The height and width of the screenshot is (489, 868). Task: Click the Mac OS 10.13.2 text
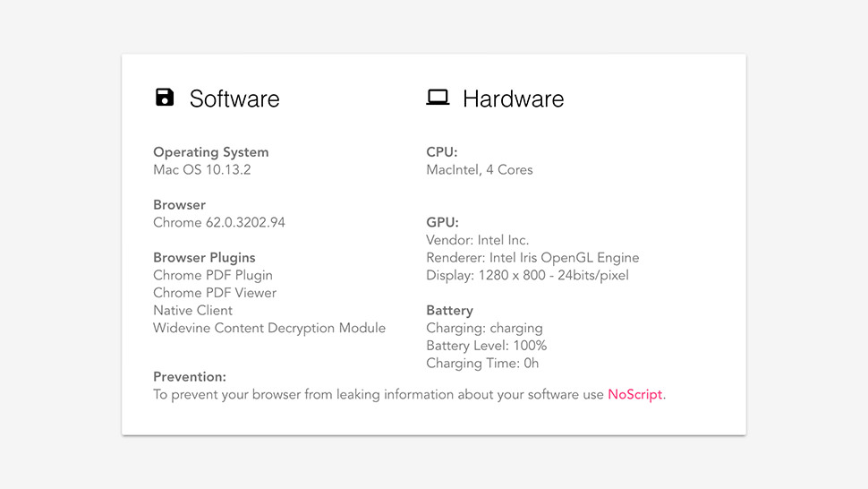202,169
